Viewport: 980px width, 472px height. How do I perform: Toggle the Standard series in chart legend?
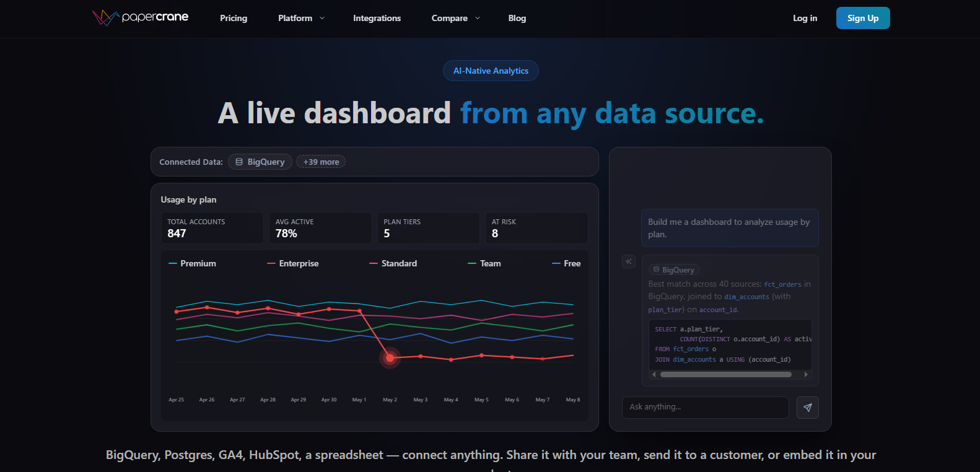coord(393,263)
